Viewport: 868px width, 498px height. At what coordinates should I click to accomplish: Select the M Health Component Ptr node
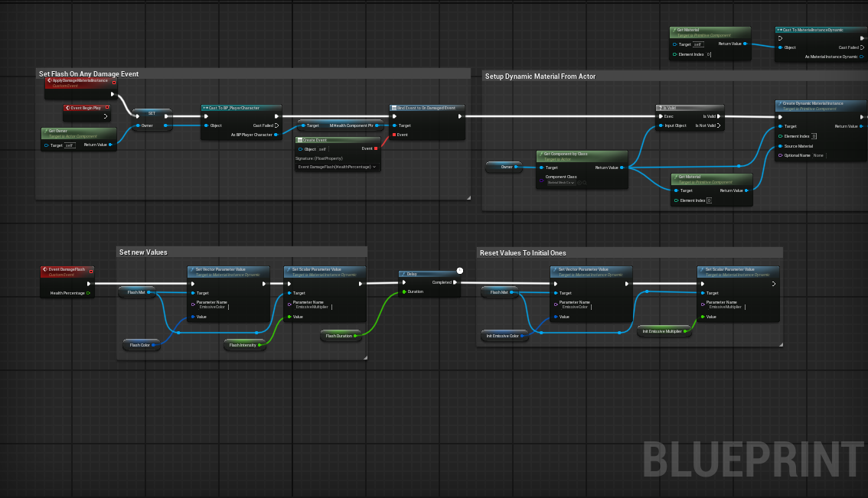[340, 125]
